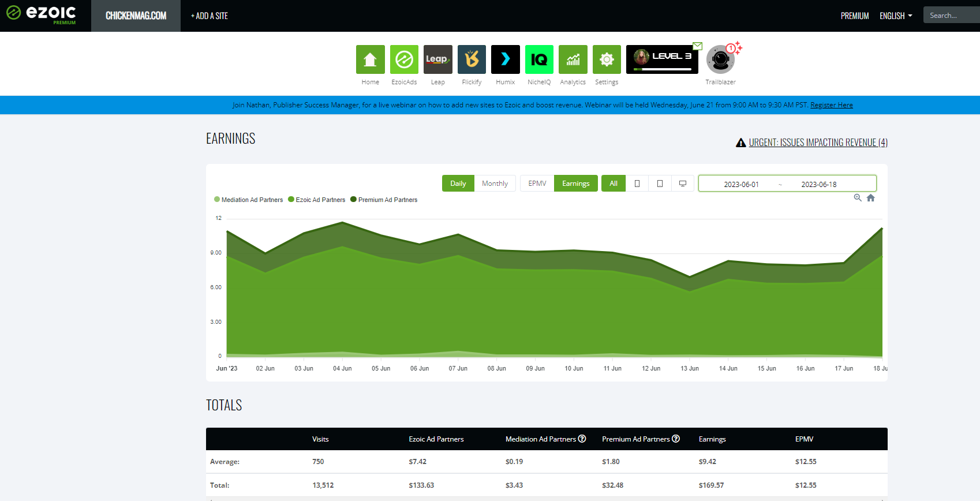Switch chart to Daily view
The width and height of the screenshot is (980, 501).
coord(458,184)
